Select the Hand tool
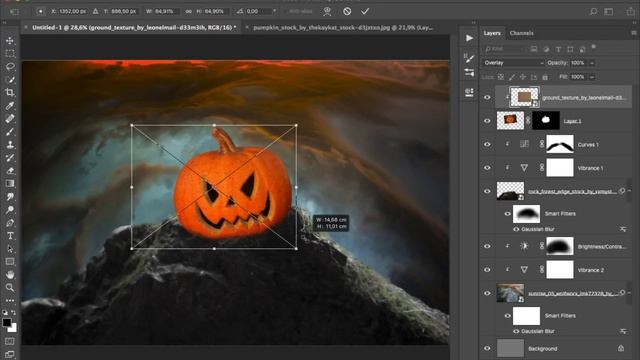This screenshot has height=360, width=640. click(x=10, y=275)
